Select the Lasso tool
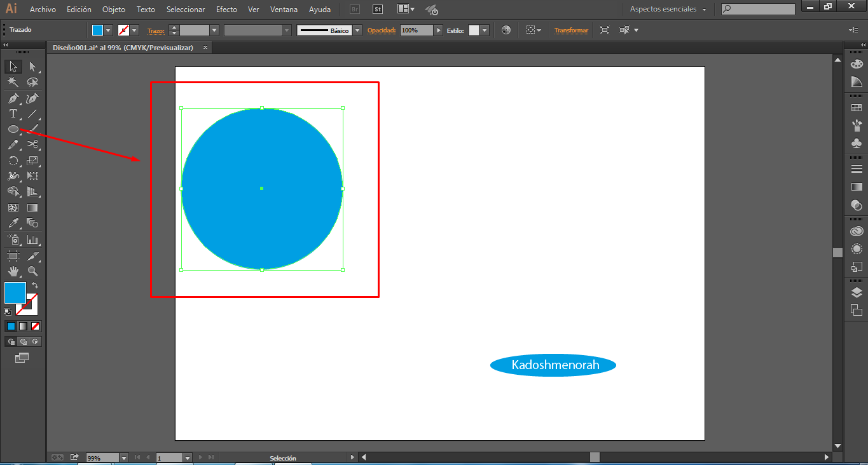 click(32, 82)
